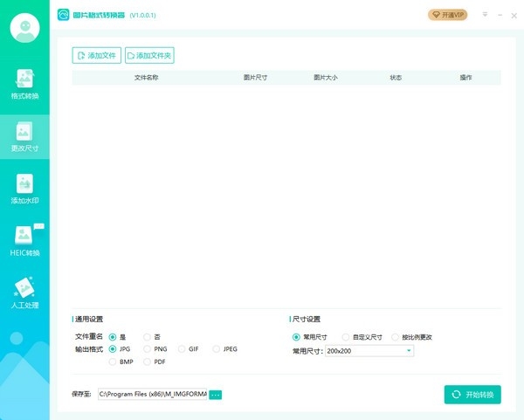Screen dimensions: 524x420
Task: Click the 文件名称 column header
Action: [x=146, y=78]
